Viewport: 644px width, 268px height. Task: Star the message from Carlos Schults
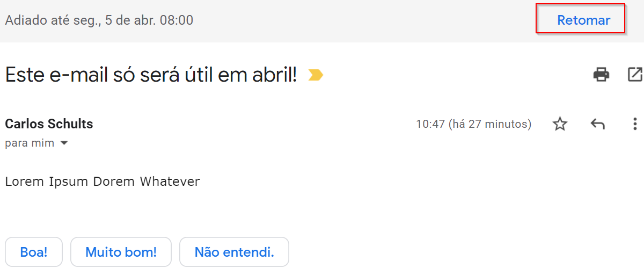coord(560,124)
